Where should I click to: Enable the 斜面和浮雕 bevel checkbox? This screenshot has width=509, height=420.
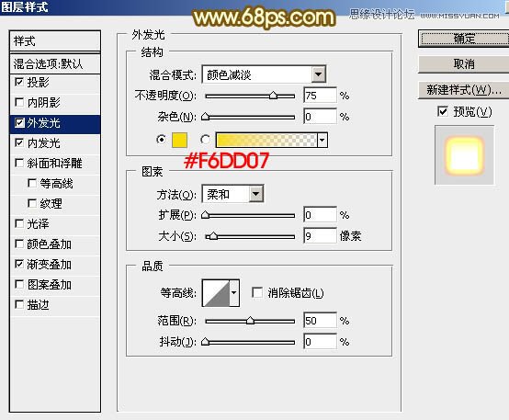coord(19,163)
